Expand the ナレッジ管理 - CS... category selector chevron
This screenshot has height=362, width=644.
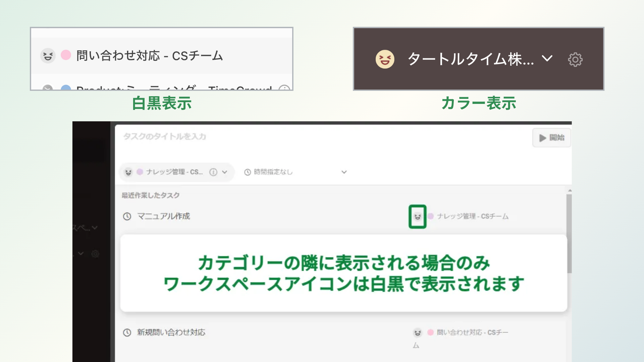click(x=224, y=172)
